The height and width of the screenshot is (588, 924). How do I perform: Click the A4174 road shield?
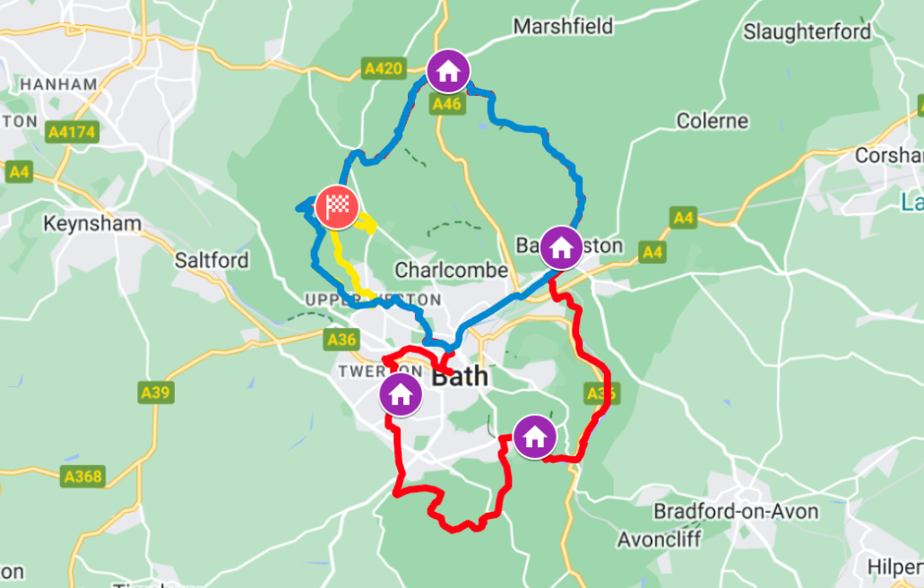[x=72, y=132]
